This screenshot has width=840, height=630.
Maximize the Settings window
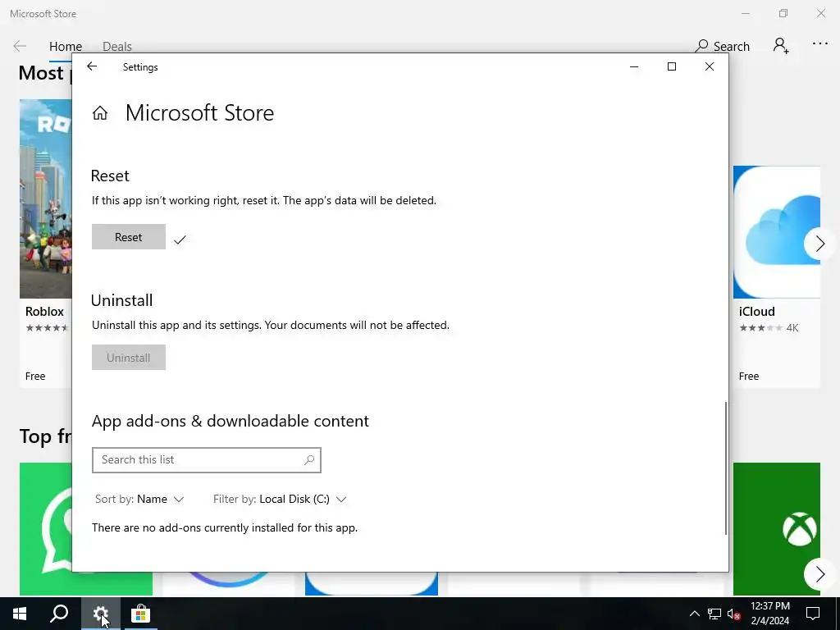tap(672, 66)
